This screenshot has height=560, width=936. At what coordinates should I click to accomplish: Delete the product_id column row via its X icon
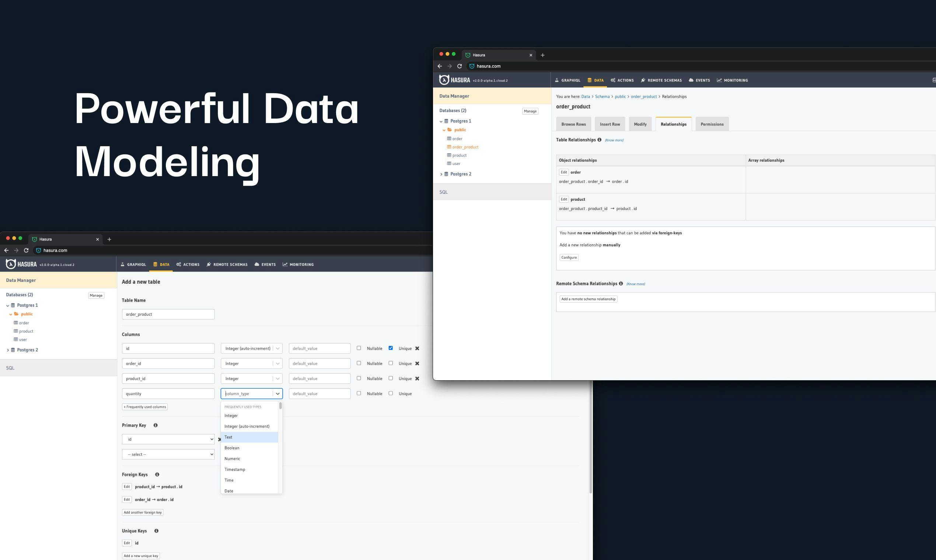pyautogui.click(x=417, y=378)
